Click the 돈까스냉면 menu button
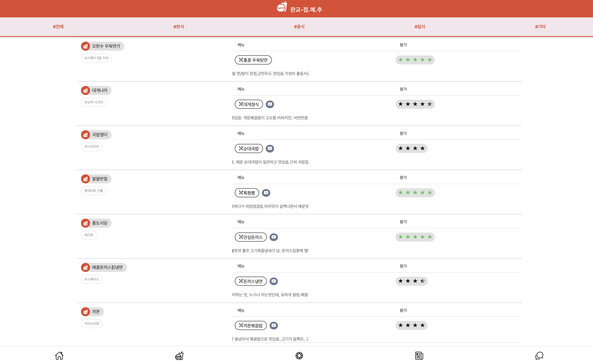Screen dimensions: 593x364 pos(250,281)
